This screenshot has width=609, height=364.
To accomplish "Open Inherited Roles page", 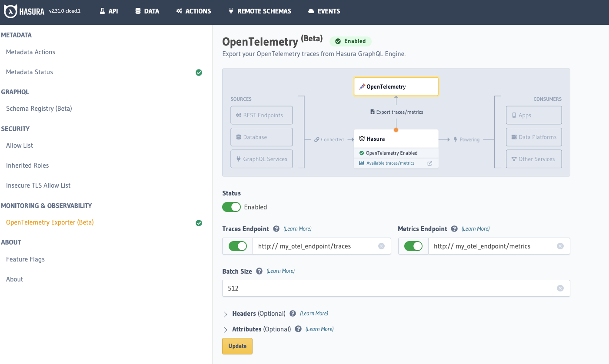I will point(27,165).
